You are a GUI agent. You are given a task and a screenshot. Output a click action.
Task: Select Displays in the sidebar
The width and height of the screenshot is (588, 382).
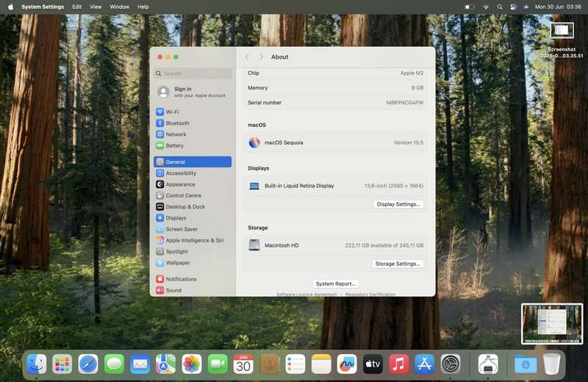tap(193, 217)
